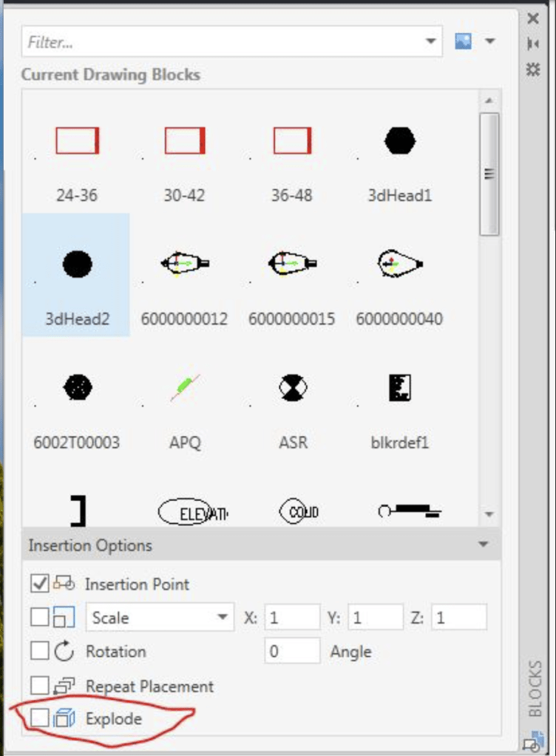The width and height of the screenshot is (556, 756).
Task: Click the rotation Angle input field
Action: click(x=292, y=651)
